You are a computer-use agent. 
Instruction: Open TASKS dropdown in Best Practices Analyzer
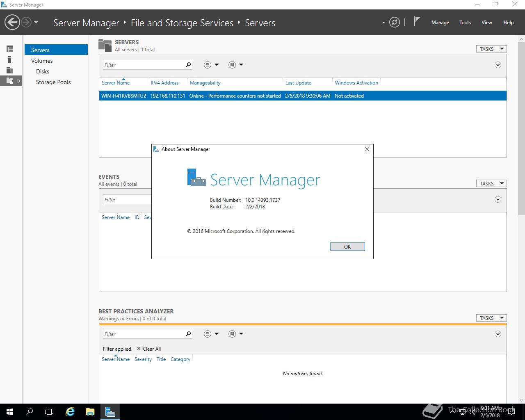coord(491,318)
